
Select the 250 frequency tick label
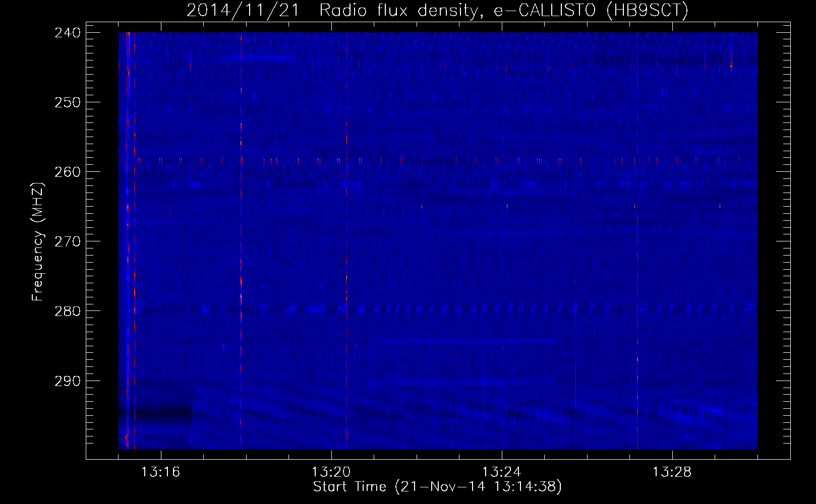tap(68, 102)
